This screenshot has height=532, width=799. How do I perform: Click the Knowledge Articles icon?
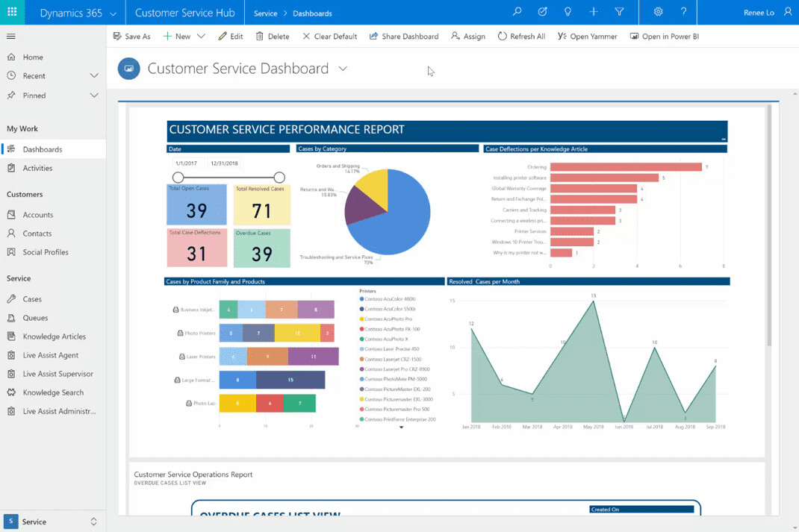point(11,337)
